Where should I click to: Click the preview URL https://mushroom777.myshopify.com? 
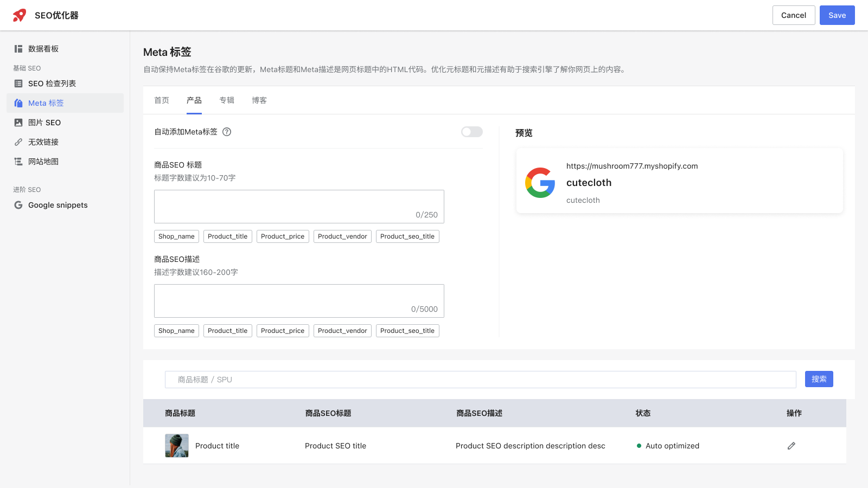pyautogui.click(x=632, y=166)
